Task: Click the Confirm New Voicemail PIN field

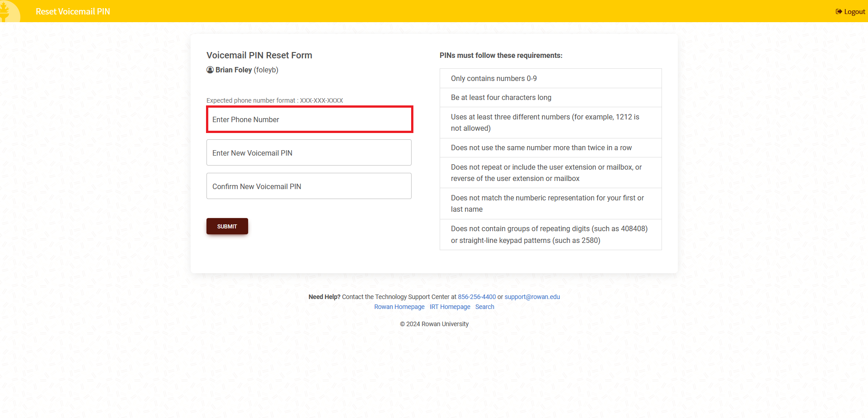Action: point(309,186)
